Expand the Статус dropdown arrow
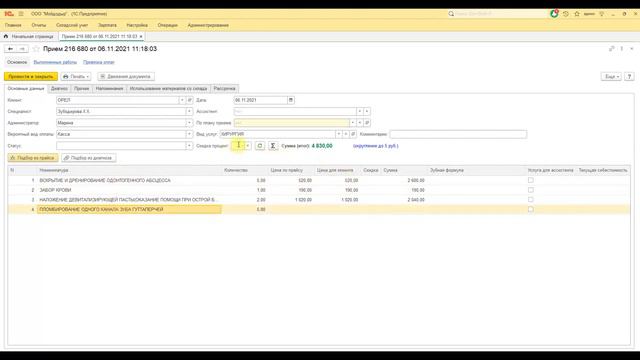640x360 pixels. coord(189,146)
